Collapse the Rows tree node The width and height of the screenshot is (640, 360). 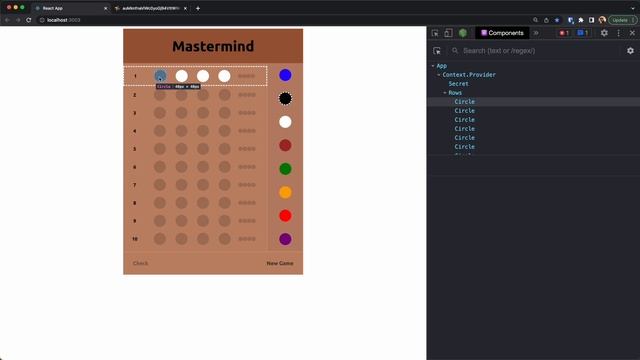click(x=445, y=93)
